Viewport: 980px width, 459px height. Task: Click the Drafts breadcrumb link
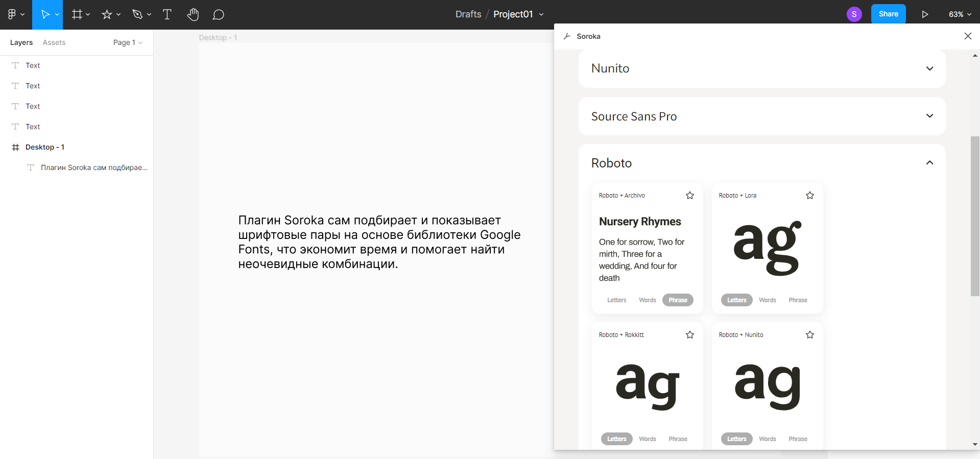point(468,14)
